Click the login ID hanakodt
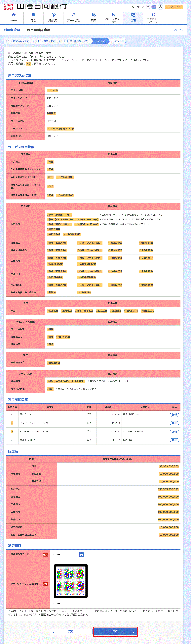Viewport: 191px width, 644px height. [x=52, y=90]
